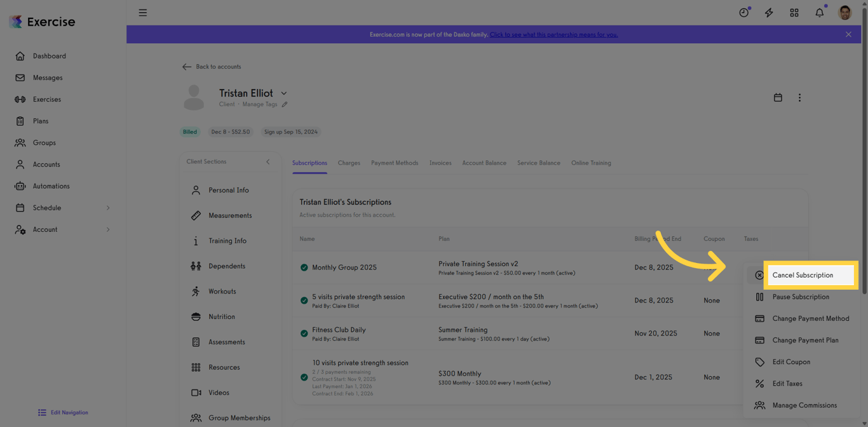Click the $300 Monthly plan text
Image resolution: width=868 pixels, height=427 pixels.
(459, 374)
